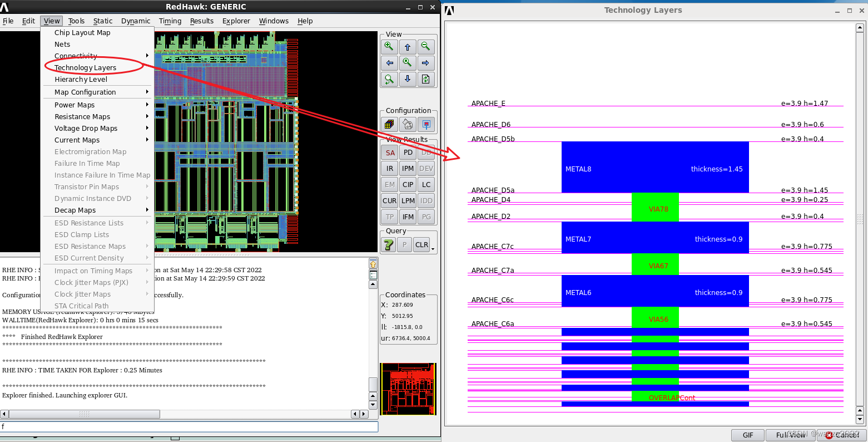
Task: Click the center magnifier icon in View panel
Action: (408, 63)
